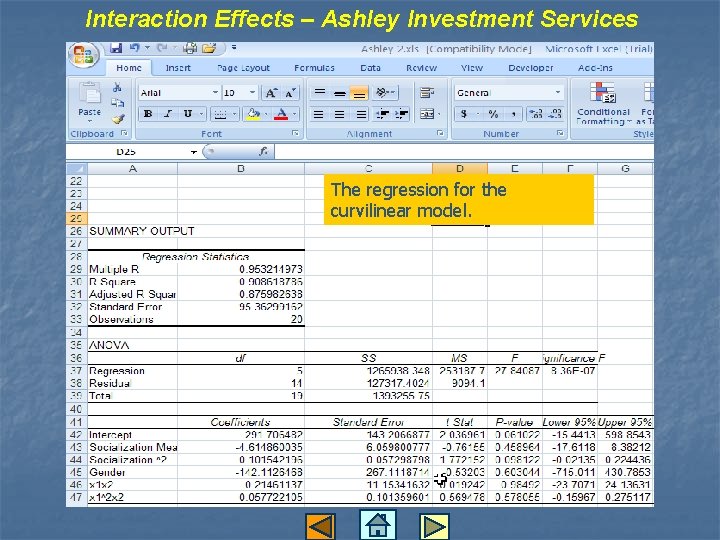Select column D header
This screenshot has width=720, height=540.
460,169
